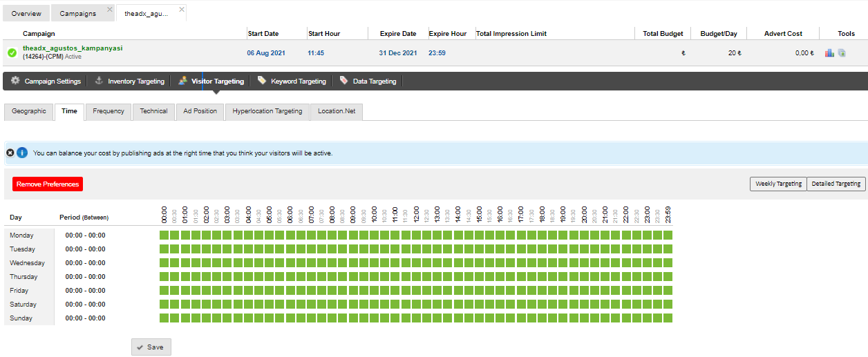Toggle Monday 15:00 time slot
This screenshot has height=357, width=868.
(479, 235)
